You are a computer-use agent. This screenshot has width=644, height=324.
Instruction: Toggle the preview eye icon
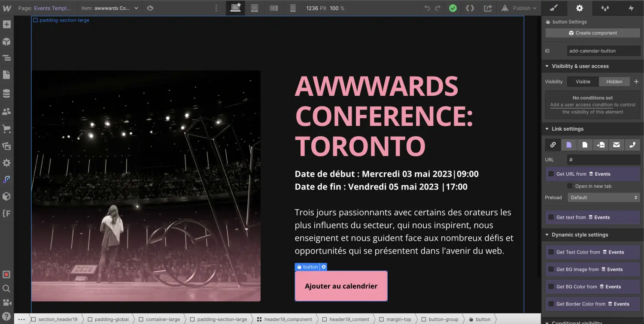(x=150, y=8)
